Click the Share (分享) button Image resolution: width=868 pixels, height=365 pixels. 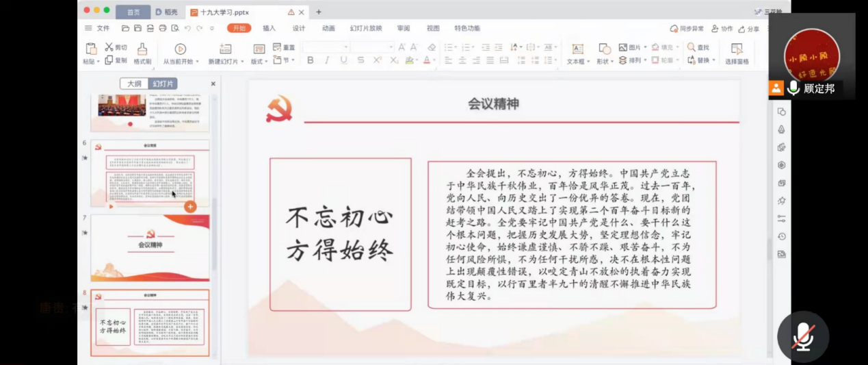749,29
